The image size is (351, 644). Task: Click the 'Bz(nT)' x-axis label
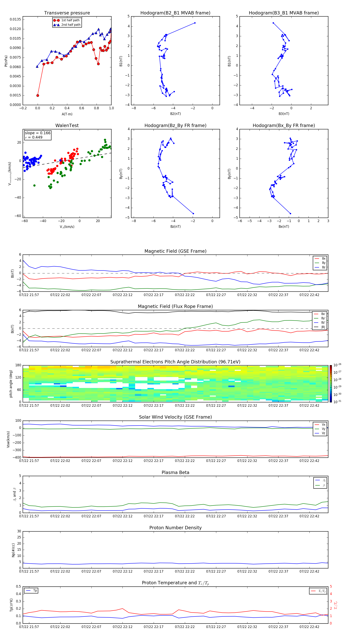click(175, 227)
